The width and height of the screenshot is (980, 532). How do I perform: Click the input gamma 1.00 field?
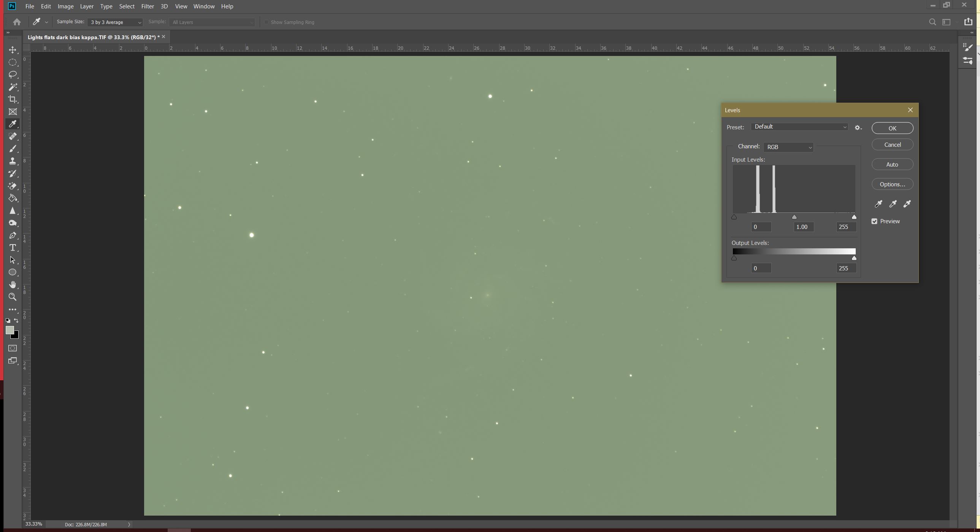click(x=804, y=227)
